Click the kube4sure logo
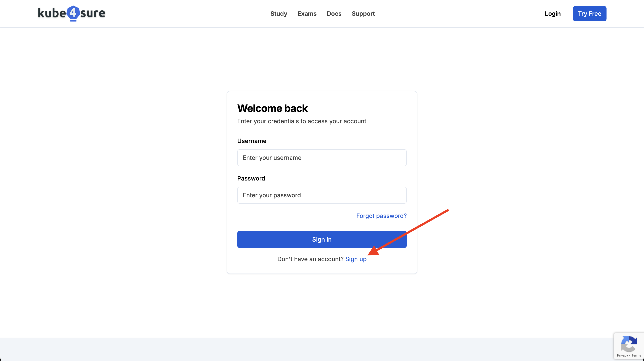The image size is (644, 361). coord(72,13)
